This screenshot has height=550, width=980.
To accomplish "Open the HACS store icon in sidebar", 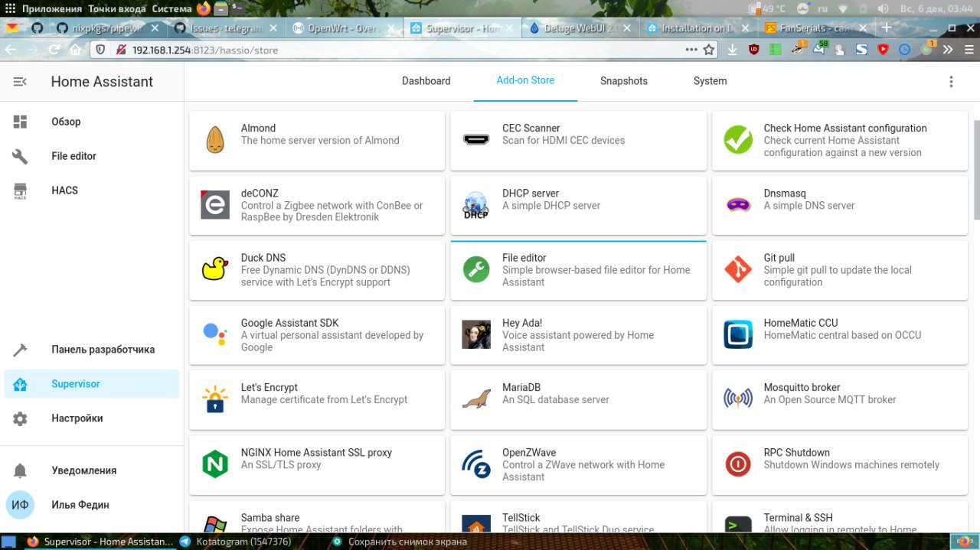I will tap(21, 190).
